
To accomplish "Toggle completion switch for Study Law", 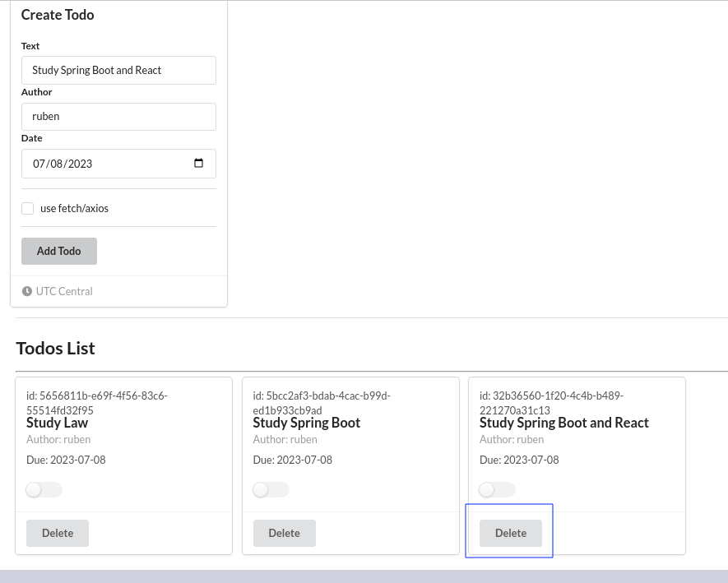I will coord(44,490).
